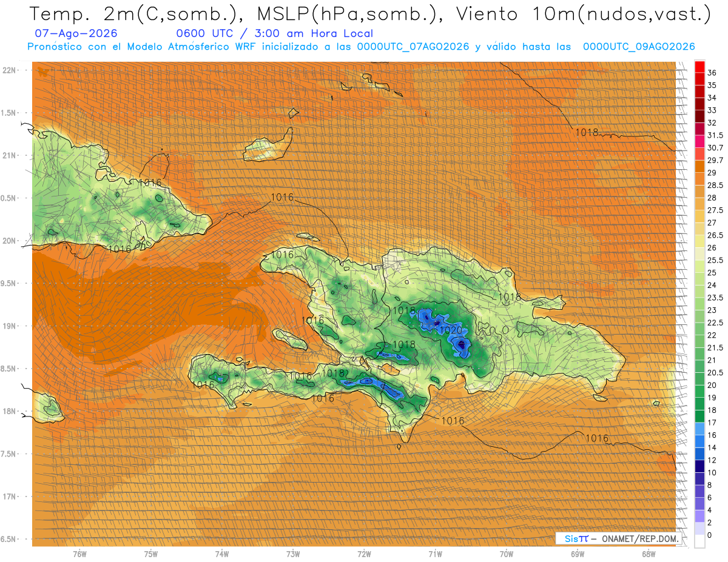
Task: Click the '1020' isobar label
Action: 451,330
